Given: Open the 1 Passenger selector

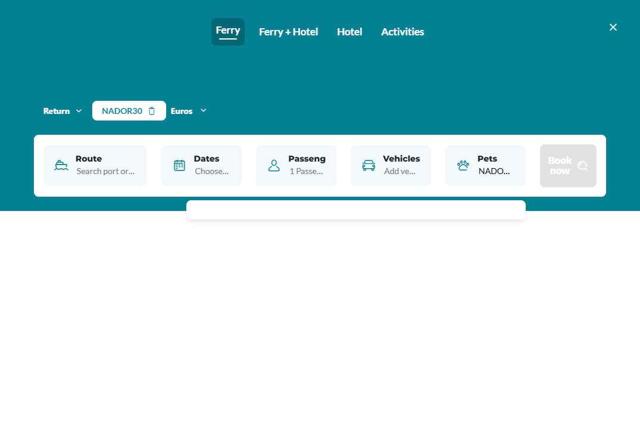Looking at the screenshot, I should (x=296, y=165).
